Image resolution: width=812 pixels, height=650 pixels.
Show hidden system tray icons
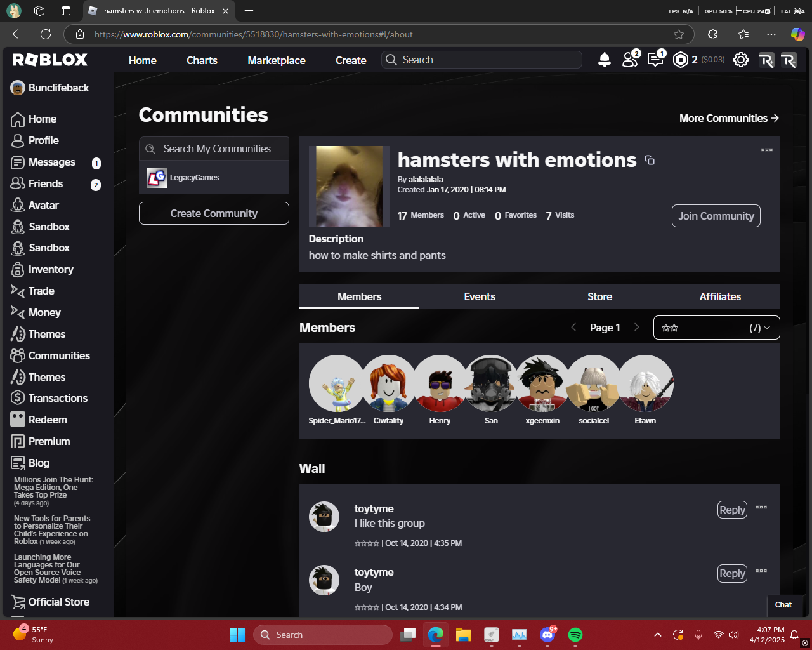click(x=658, y=635)
